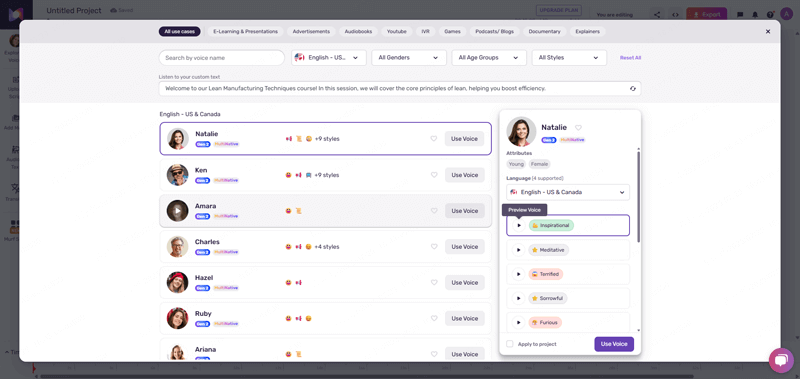Click the embed code icon in top bar
800x379 pixels.
(675, 15)
